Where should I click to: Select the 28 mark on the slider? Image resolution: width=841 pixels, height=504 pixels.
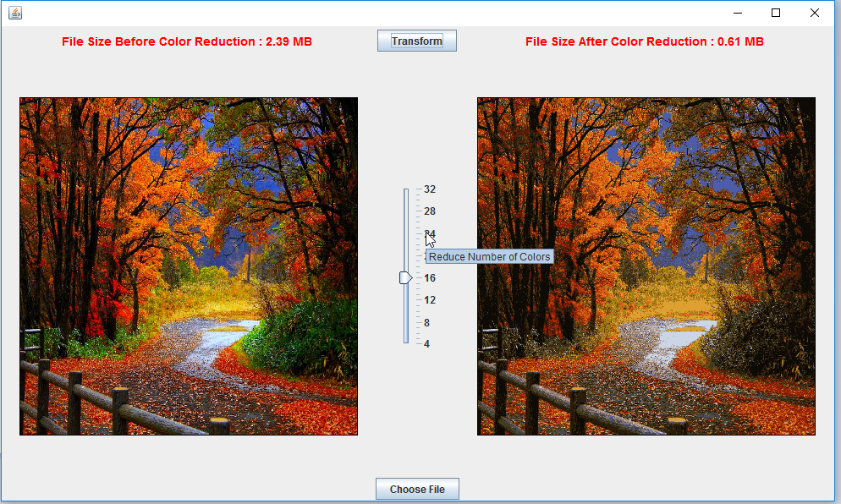click(x=430, y=211)
